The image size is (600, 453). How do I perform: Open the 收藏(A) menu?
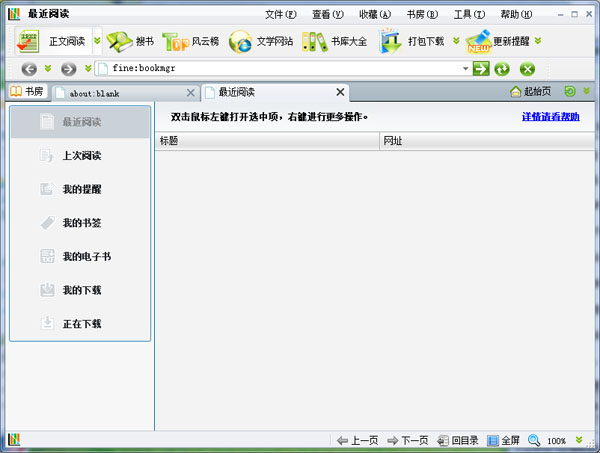coord(375,15)
